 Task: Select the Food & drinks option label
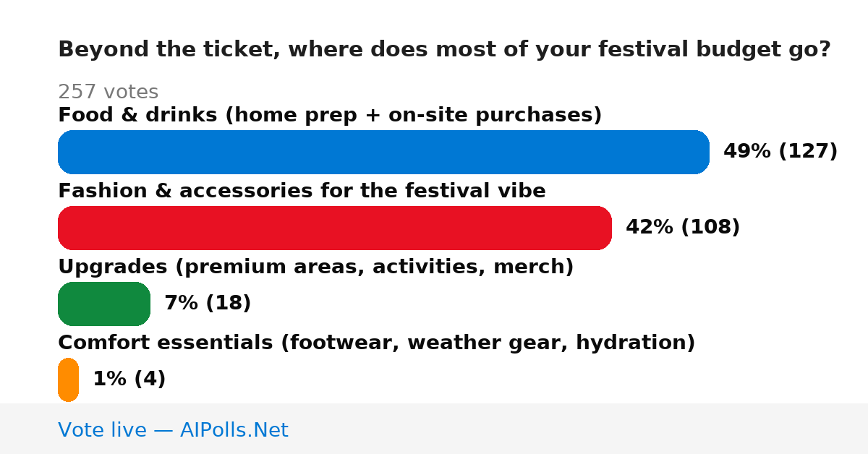(x=330, y=115)
